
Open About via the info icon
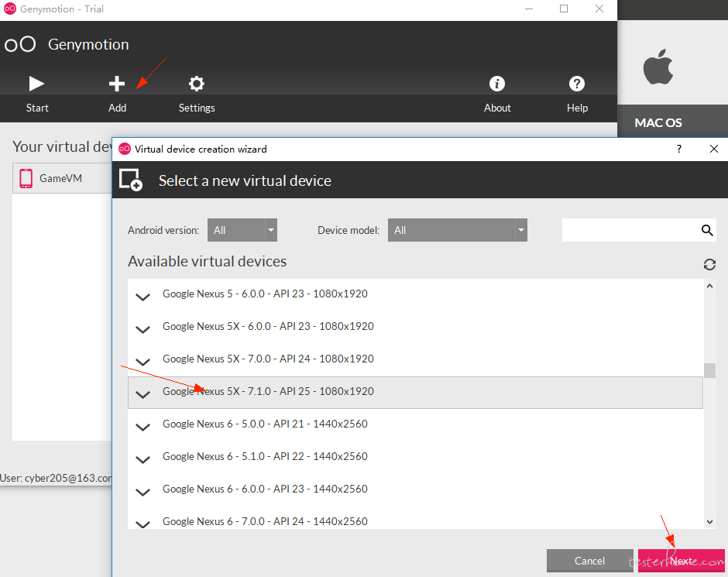pos(496,84)
